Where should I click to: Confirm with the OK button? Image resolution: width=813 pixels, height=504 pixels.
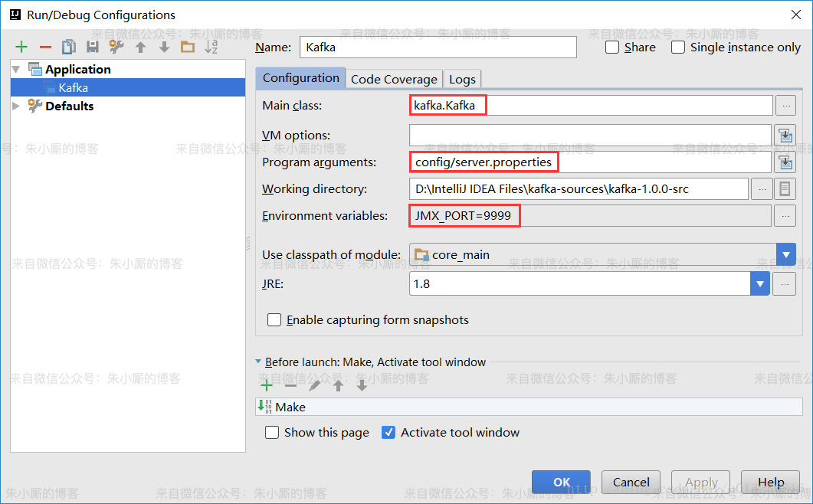coord(561,483)
